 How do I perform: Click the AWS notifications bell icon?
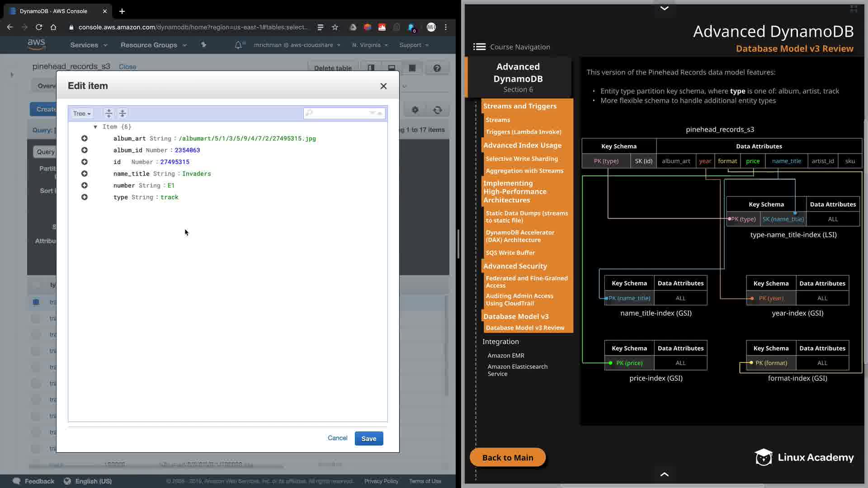coord(238,45)
